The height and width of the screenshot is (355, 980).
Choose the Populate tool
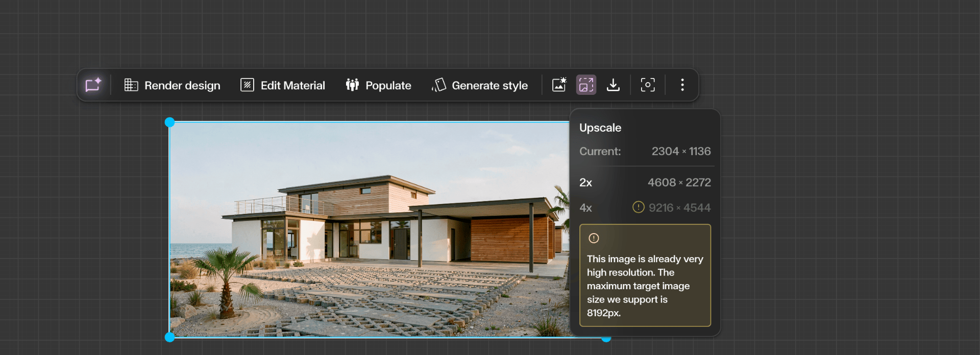[378, 85]
